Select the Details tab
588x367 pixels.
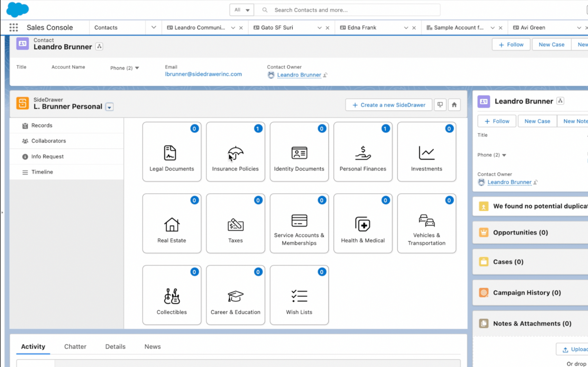pyautogui.click(x=115, y=347)
